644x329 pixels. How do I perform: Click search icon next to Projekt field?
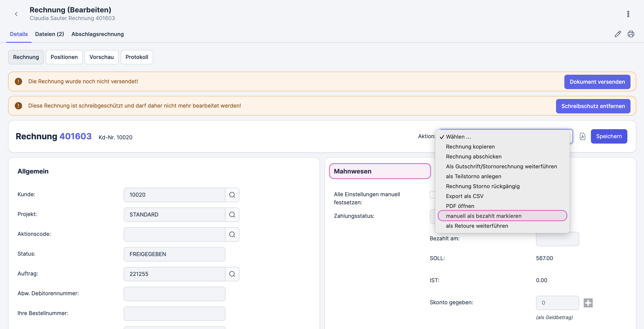232,214
